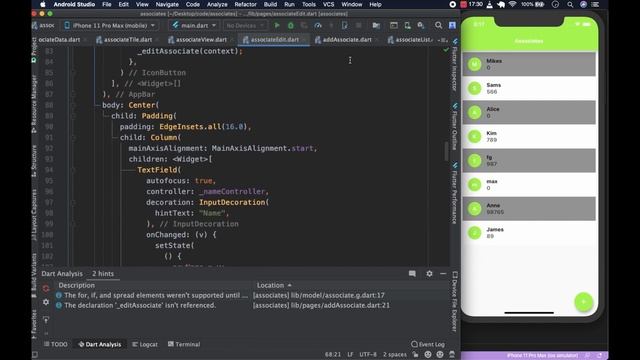Collapse the InputDecoration code fold
Image resolution: width=640 pixels, height=360 pixels.
pyautogui.click(x=74, y=202)
